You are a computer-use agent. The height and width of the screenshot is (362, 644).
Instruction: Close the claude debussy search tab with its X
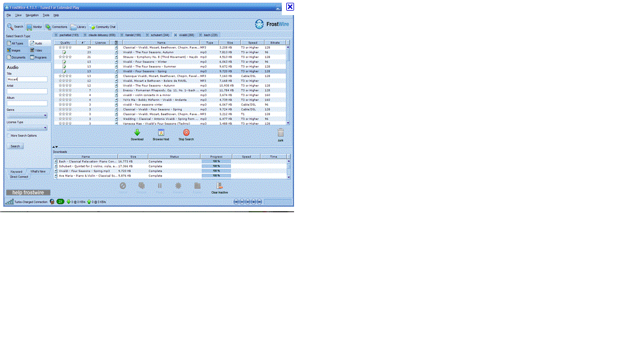(85, 35)
